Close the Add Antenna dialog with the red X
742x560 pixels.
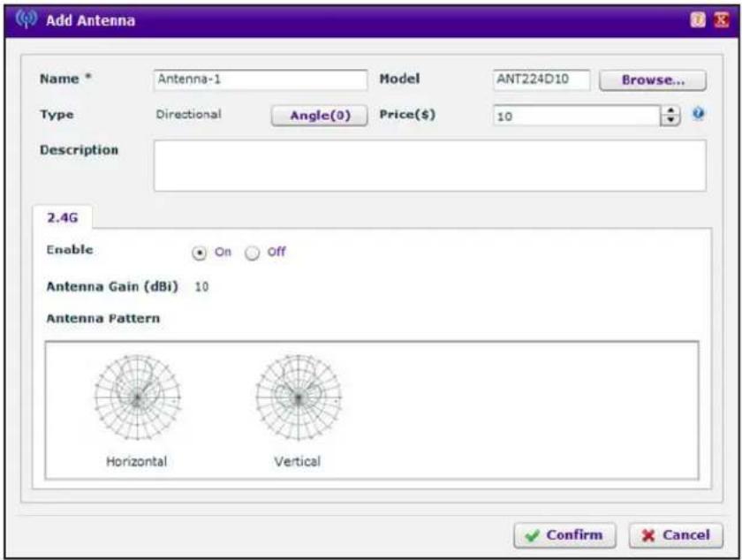[x=721, y=20]
